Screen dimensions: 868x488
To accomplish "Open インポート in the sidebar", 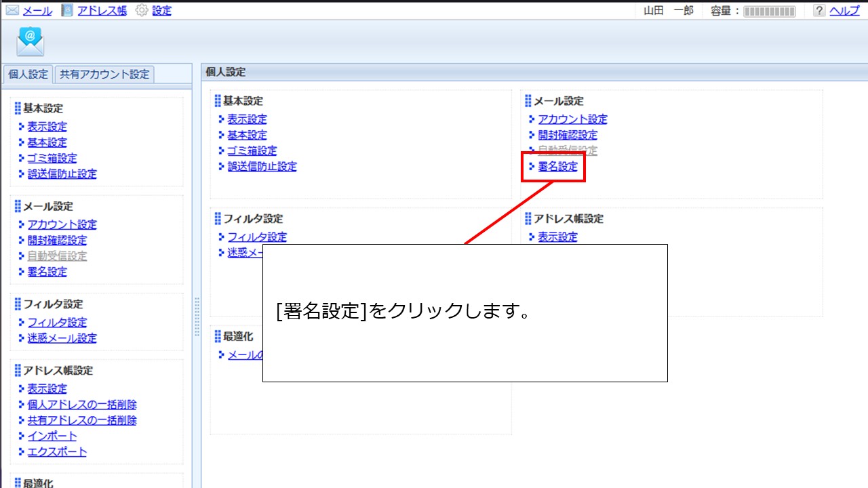I will pos(52,436).
